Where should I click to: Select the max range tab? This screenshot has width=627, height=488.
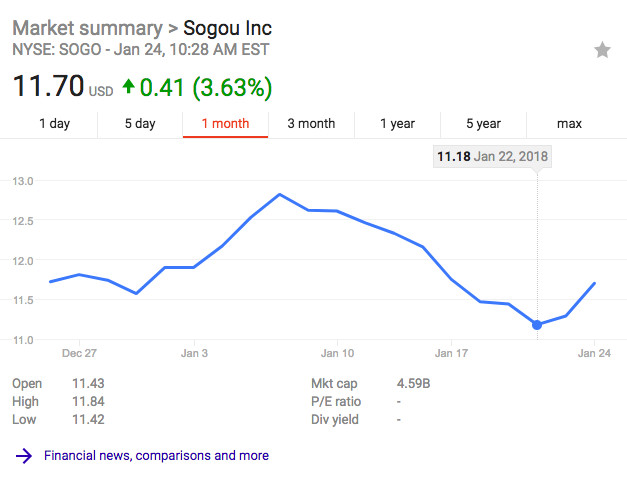click(569, 124)
